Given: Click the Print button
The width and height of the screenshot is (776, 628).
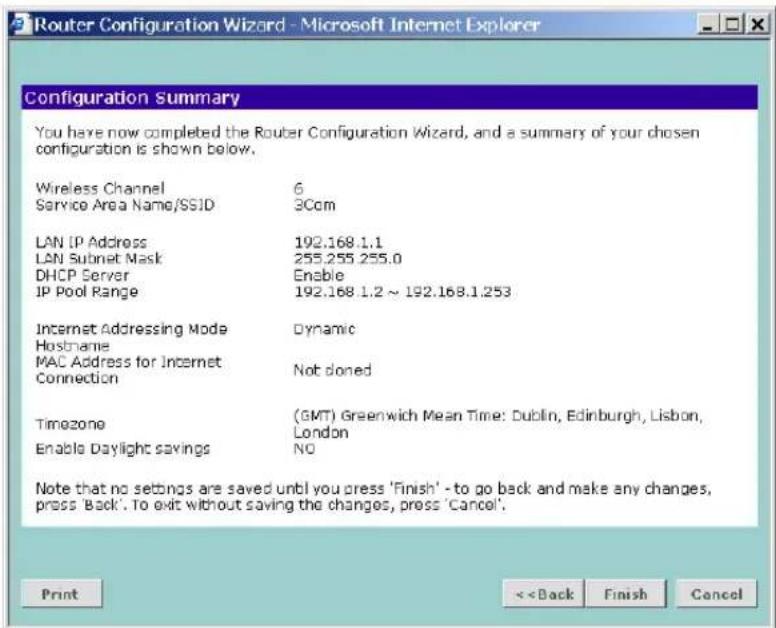Looking at the screenshot, I should [62, 593].
